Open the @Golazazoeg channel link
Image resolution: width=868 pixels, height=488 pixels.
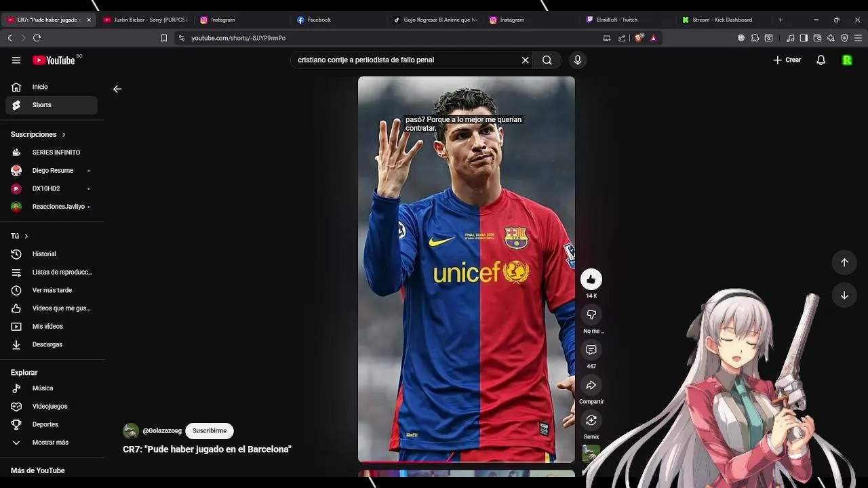click(162, 431)
